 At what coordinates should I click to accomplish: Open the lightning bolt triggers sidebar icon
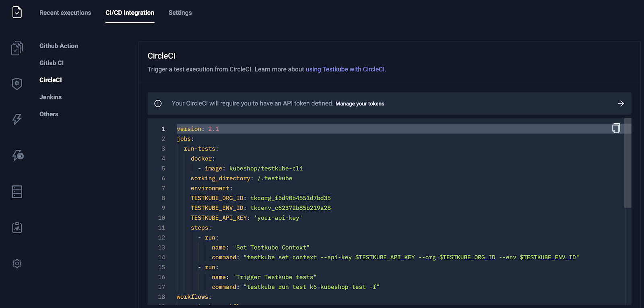tap(17, 119)
